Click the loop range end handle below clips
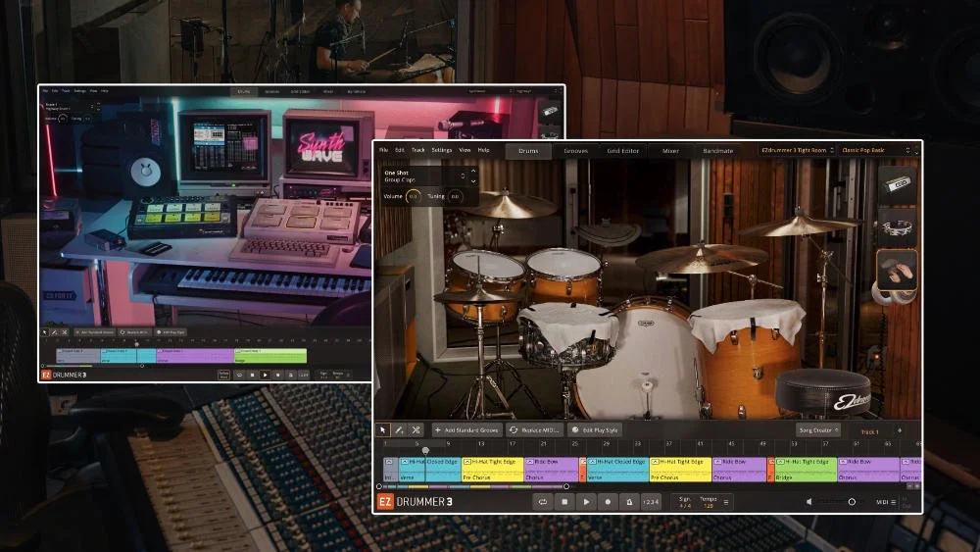The width and height of the screenshot is (980, 552). coord(566,486)
